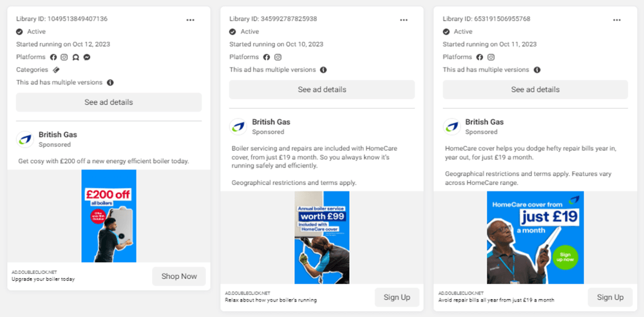The height and width of the screenshot is (317, 644).
Task: Click British Gas logo in £200 off boiler ad
Action: (25, 139)
